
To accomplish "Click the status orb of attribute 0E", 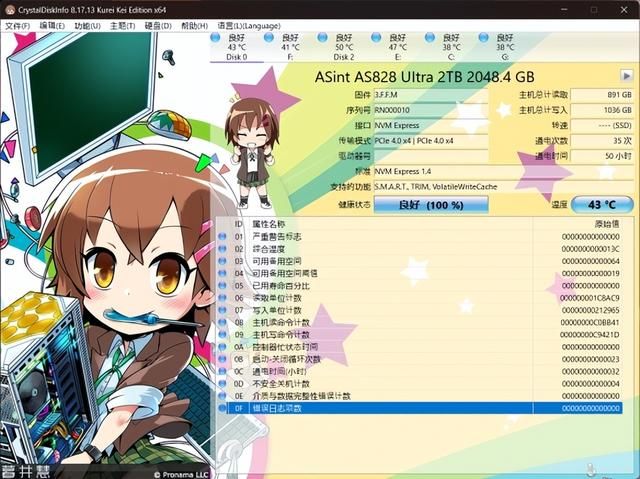I will (x=222, y=396).
